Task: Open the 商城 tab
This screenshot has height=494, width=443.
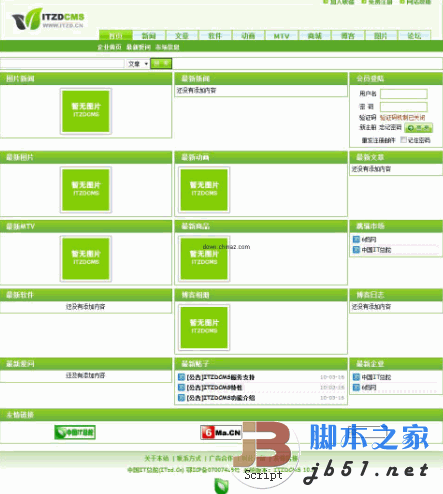Action: tap(315, 35)
